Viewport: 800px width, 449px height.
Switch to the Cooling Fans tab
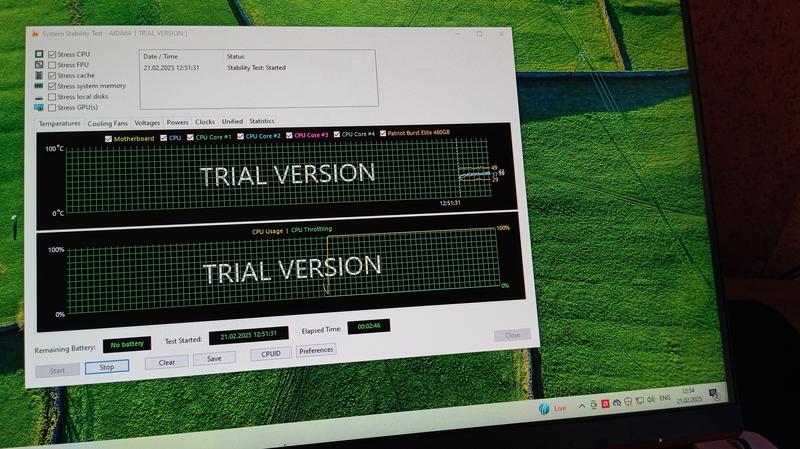click(108, 123)
